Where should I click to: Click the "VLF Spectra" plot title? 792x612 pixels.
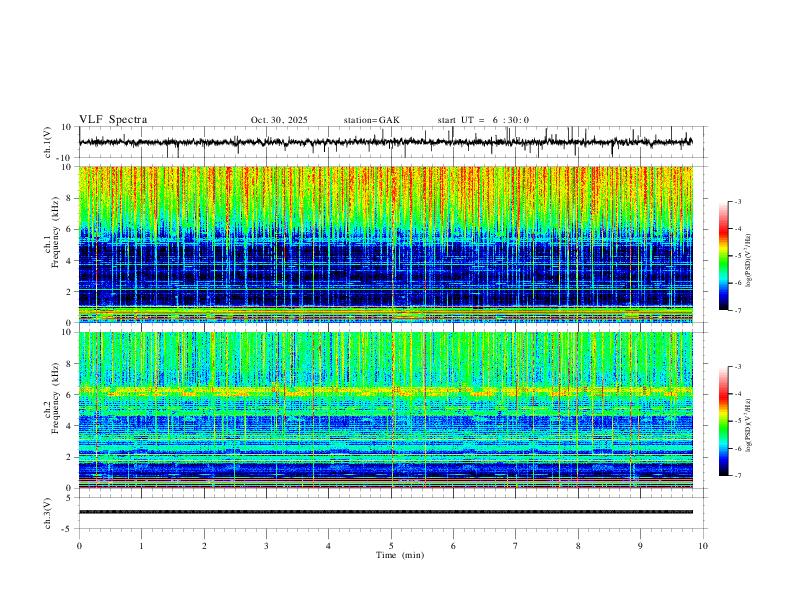(113, 120)
